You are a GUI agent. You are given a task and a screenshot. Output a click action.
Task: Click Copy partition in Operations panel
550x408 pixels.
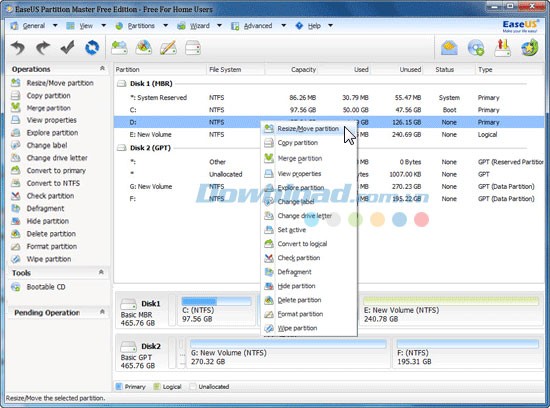pos(48,95)
